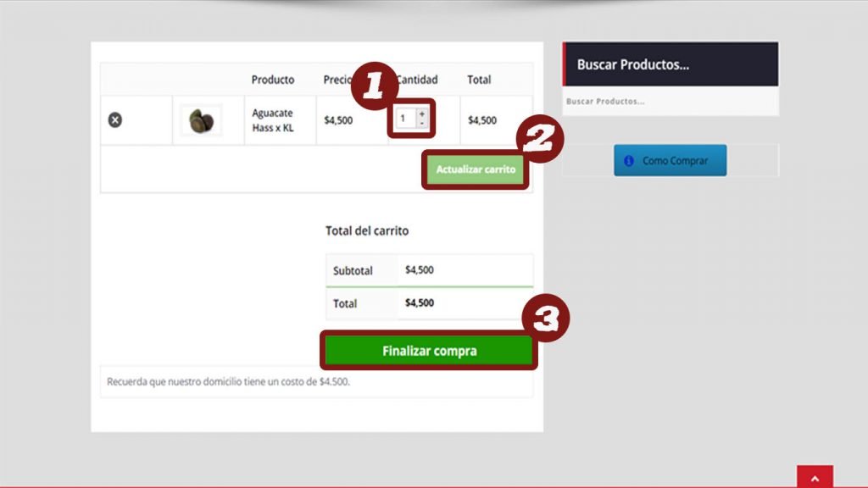Select the Producto column header
868x488 pixels.
273,80
